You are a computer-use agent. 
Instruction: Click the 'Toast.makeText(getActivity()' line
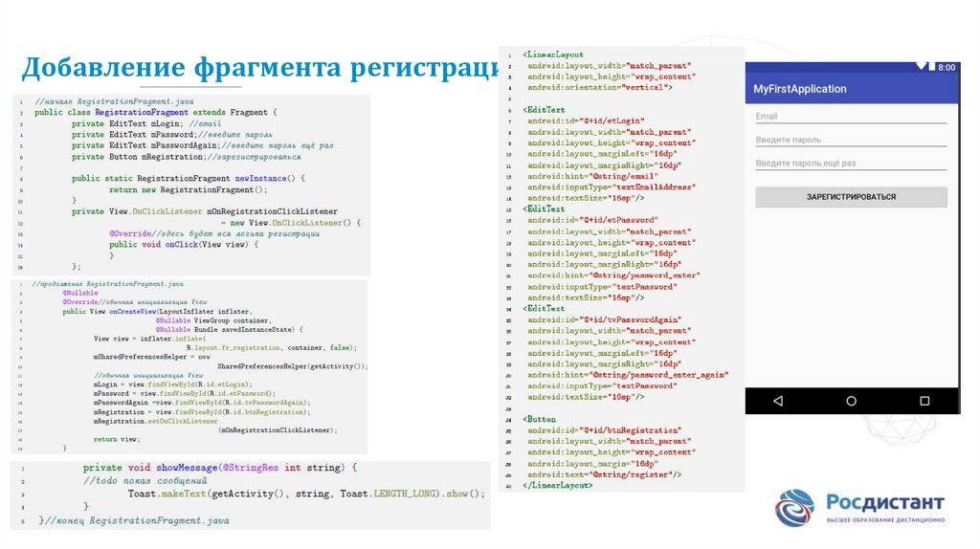pos(306,494)
